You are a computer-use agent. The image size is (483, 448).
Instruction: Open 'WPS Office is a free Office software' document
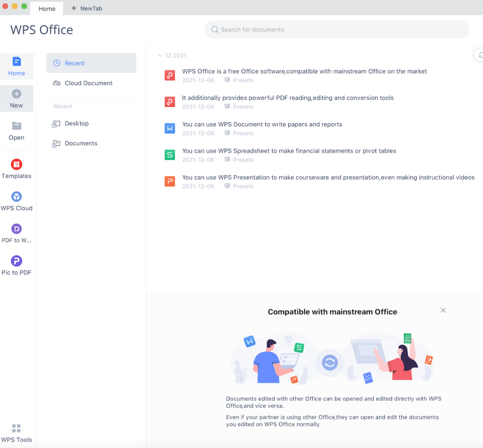coord(304,71)
